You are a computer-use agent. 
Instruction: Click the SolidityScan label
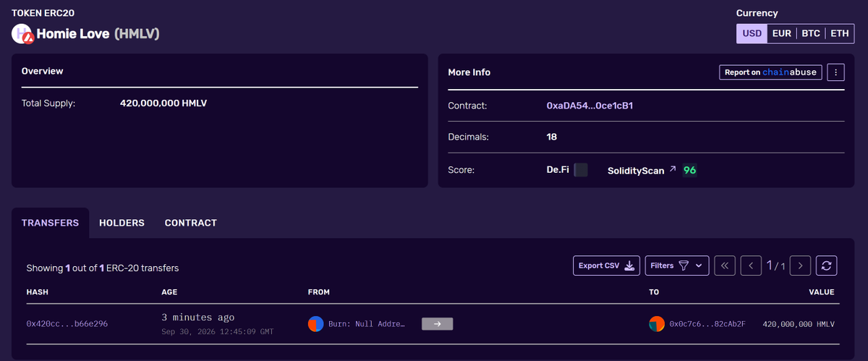tap(636, 171)
